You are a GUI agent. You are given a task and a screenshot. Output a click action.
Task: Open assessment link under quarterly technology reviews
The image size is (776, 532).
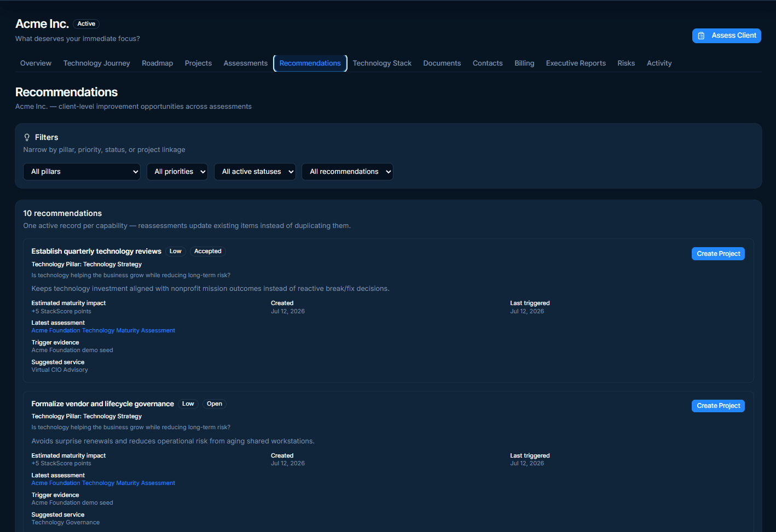[x=103, y=331]
